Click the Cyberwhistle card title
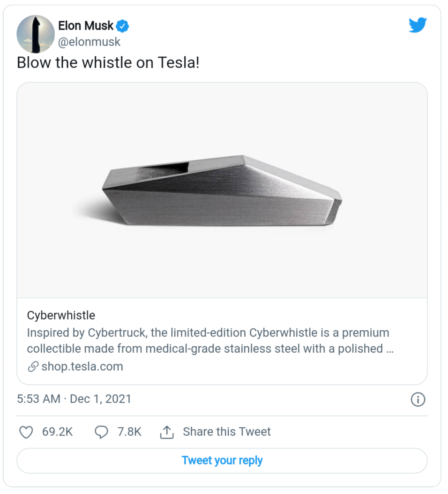 point(61,315)
